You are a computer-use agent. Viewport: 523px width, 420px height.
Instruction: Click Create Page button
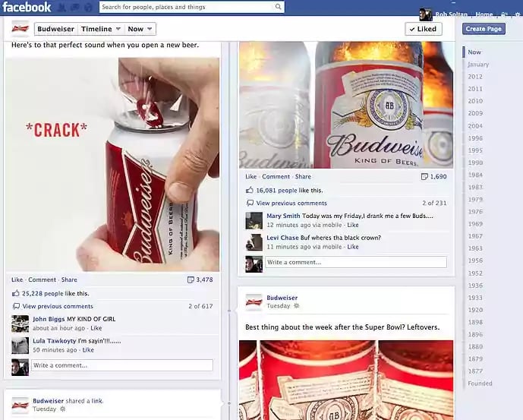pos(484,29)
